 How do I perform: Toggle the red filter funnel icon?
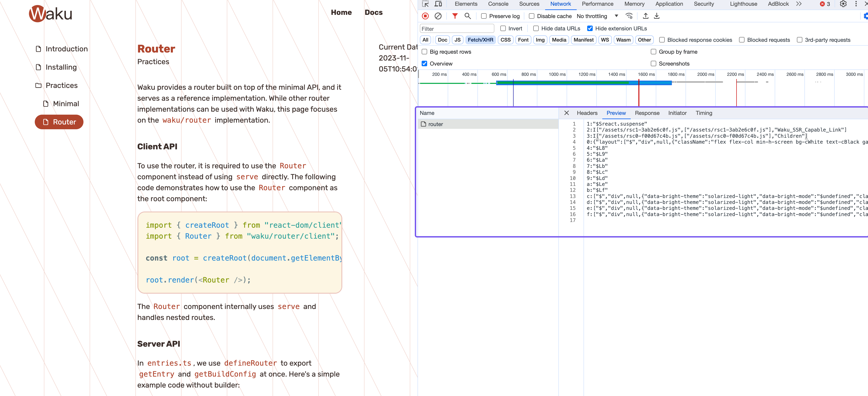(455, 16)
